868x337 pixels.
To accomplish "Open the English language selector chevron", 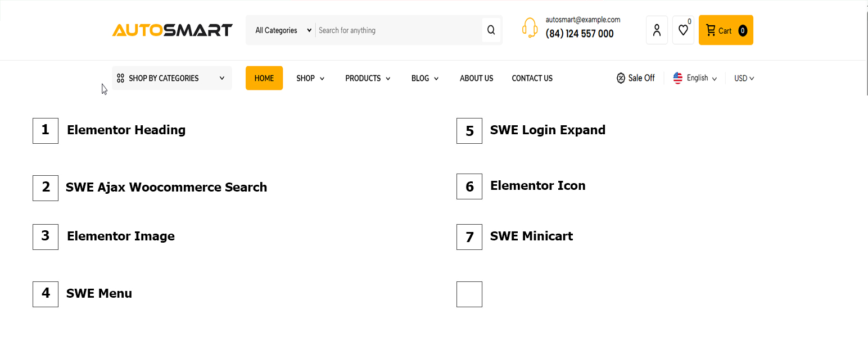I will [x=714, y=79].
